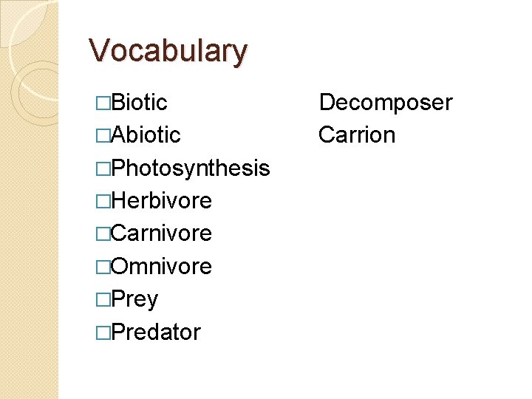
Task: Mark the Omnivore square bullet
Action: tap(103, 267)
